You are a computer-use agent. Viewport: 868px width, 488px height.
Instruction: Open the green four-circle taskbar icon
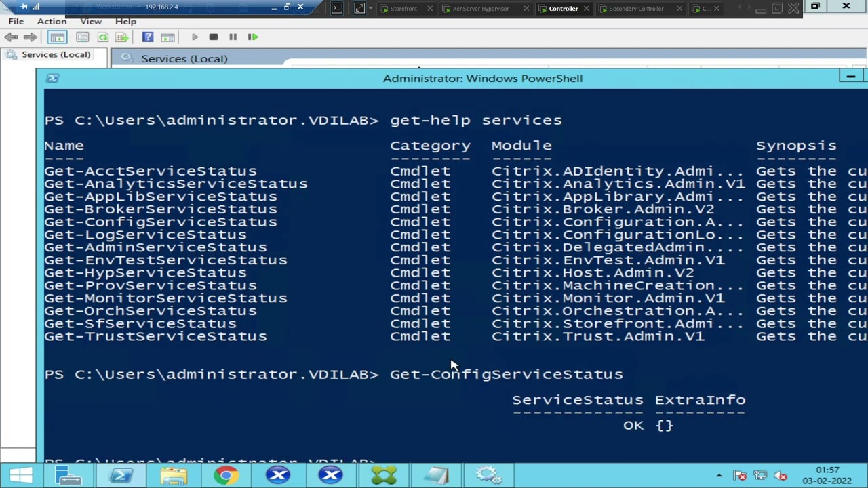coord(384,476)
